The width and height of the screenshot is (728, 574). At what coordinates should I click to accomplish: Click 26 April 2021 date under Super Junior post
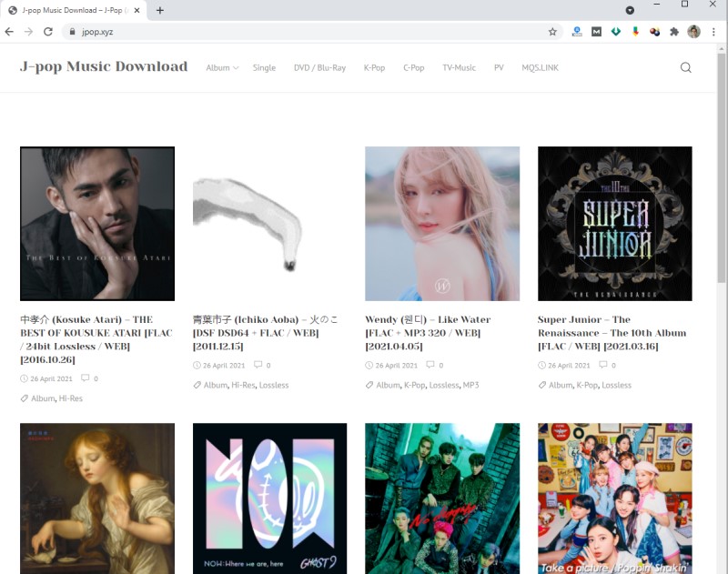click(570, 366)
